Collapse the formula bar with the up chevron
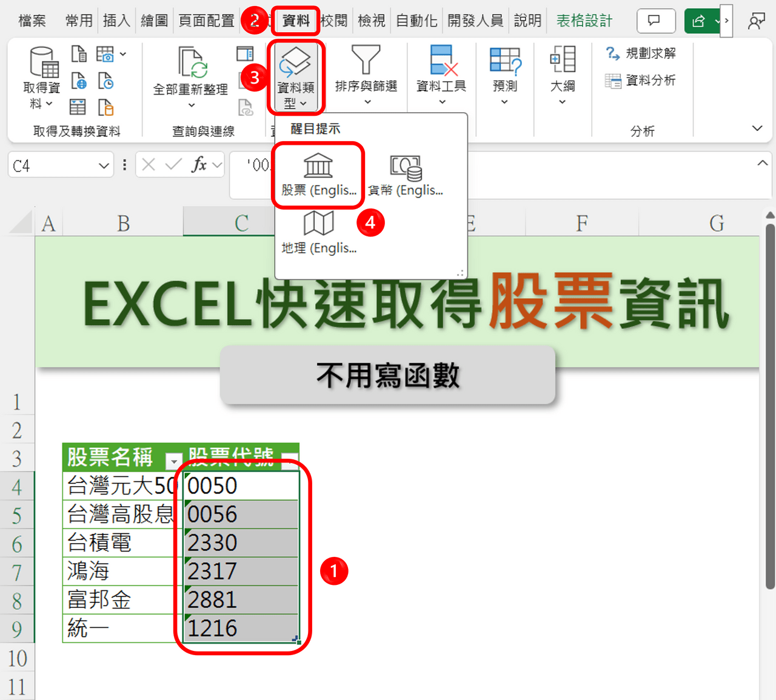Viewport: 776px width, 700px height. [763, 162]
